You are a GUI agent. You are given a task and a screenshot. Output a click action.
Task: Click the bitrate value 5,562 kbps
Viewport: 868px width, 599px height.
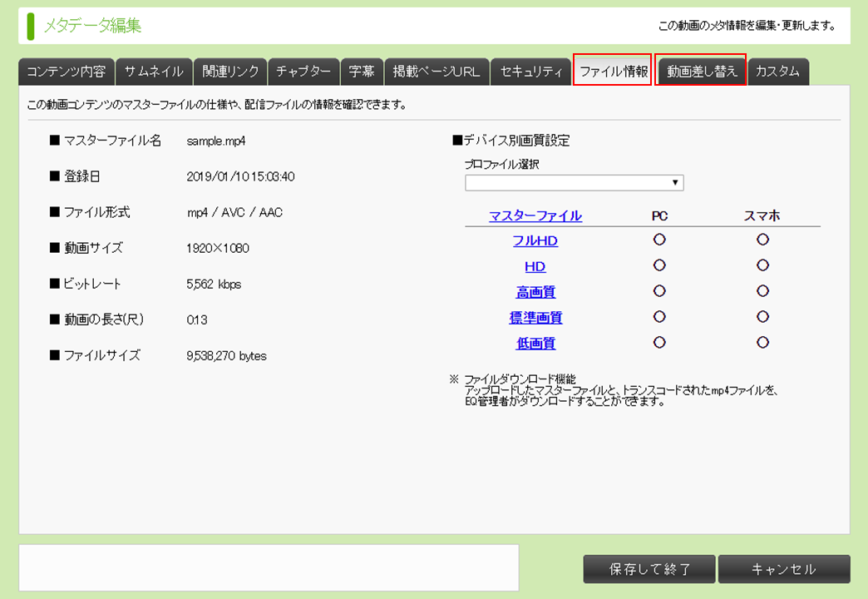click(x=214, y=285)
